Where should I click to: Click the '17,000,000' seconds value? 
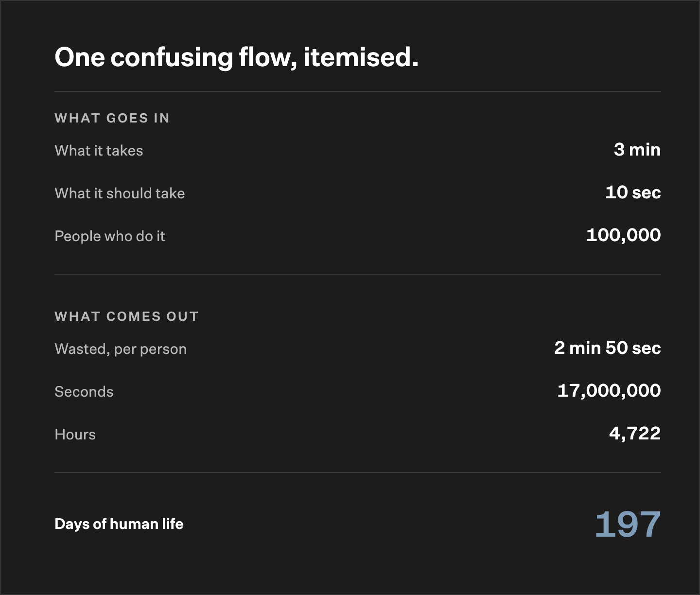tap(609, 390)
